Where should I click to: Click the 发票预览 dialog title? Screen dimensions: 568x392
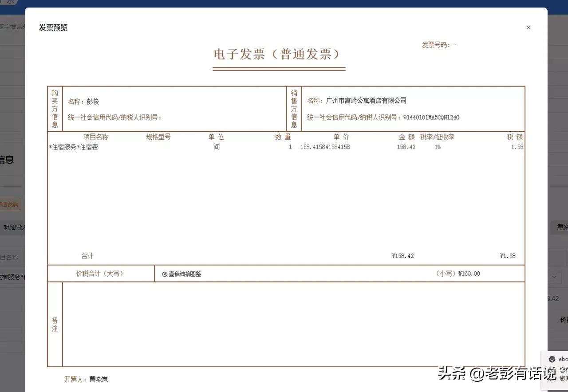click(x=53, y=27)
